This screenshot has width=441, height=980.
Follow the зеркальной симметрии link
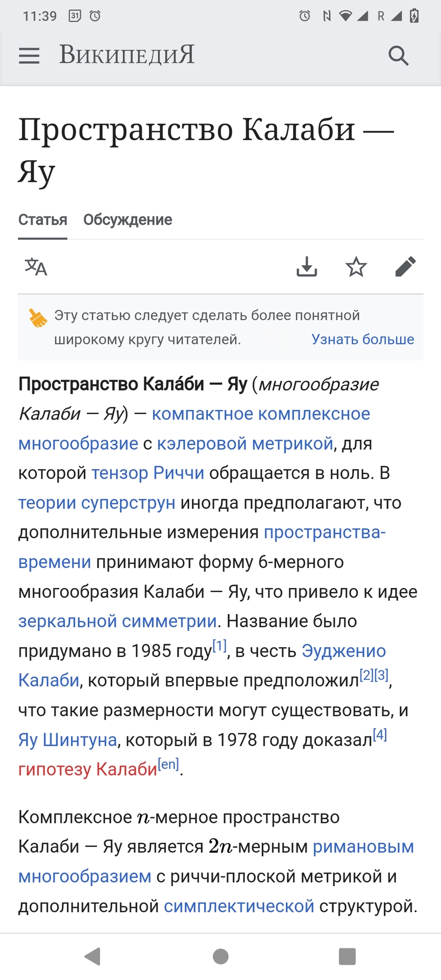(118, 621)
